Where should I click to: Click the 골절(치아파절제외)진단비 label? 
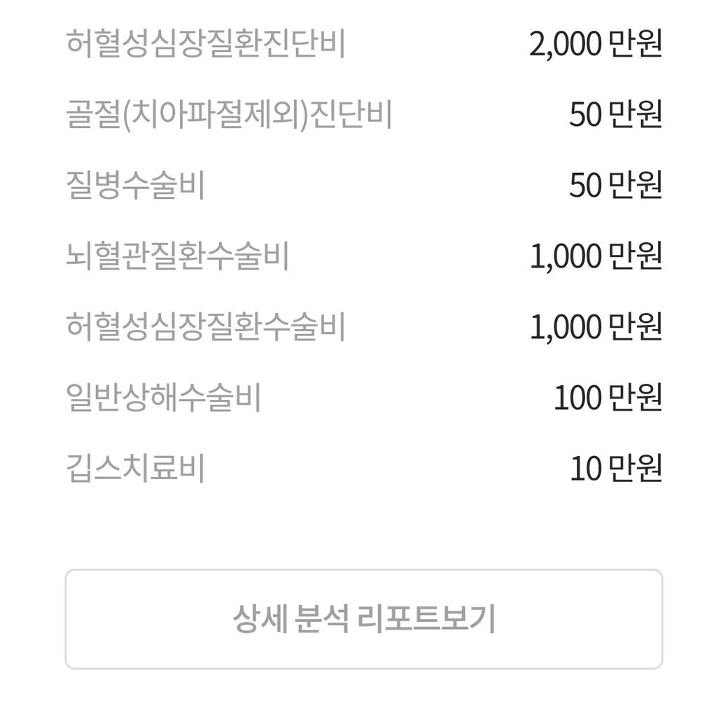point(228,115)
